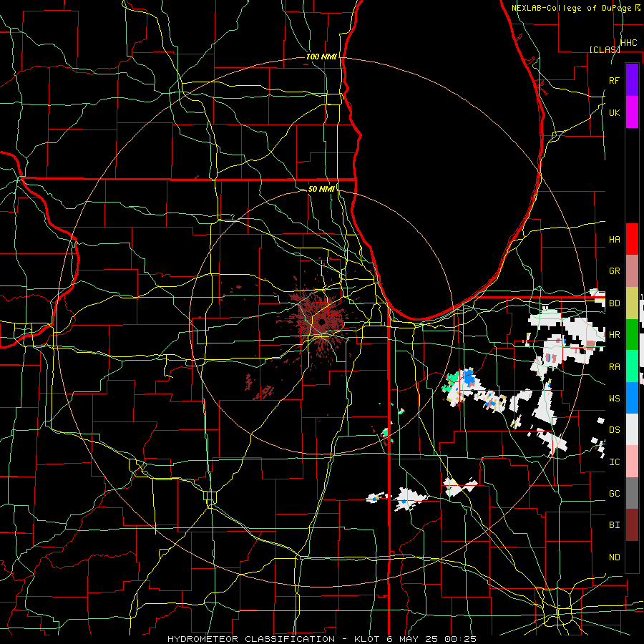
Task: Click the GR legend label
Action: (x=614, y=271)
